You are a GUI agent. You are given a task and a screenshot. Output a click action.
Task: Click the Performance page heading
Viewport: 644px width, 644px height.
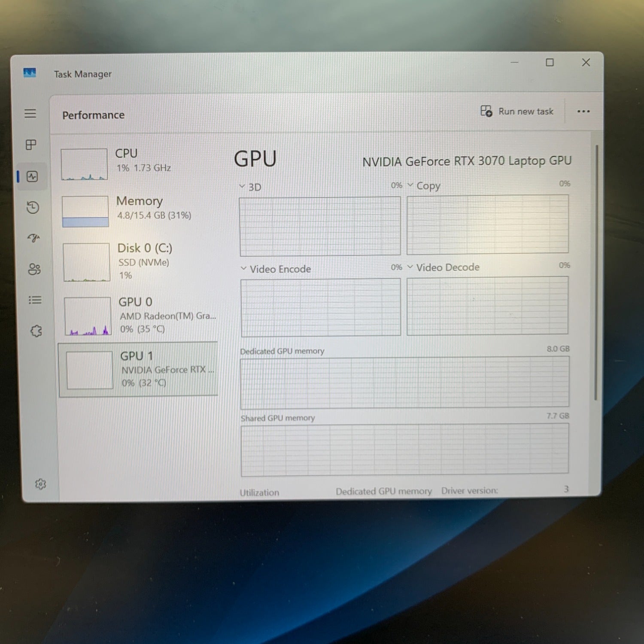point(93,115)
